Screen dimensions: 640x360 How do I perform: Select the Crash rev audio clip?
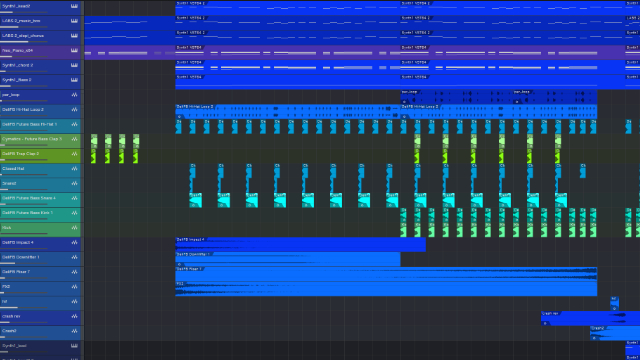(590, 318)
